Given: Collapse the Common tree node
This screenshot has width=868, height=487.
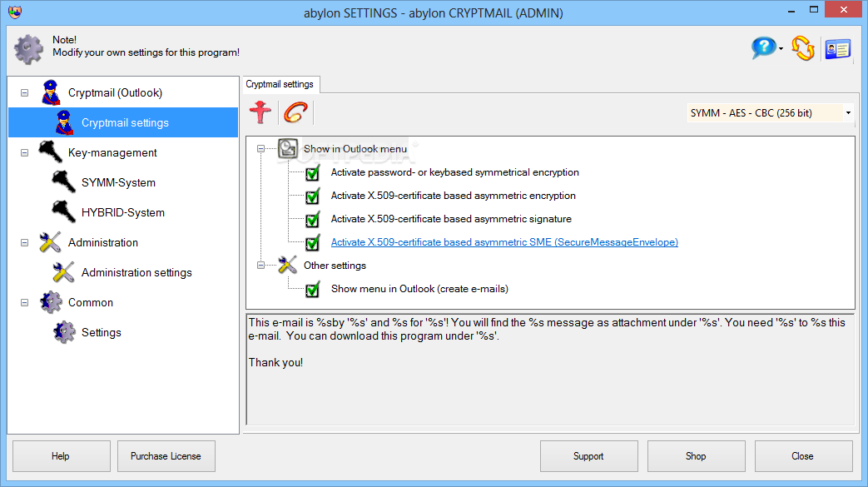Looking at the screenshot, I should [x=24, y=302].
